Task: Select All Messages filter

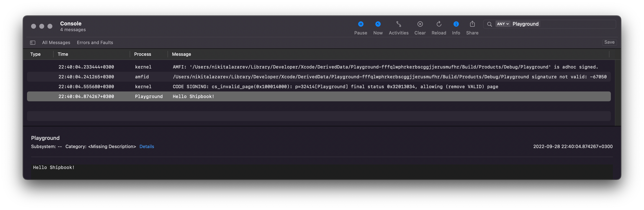Action: click(x=56, y=42)
